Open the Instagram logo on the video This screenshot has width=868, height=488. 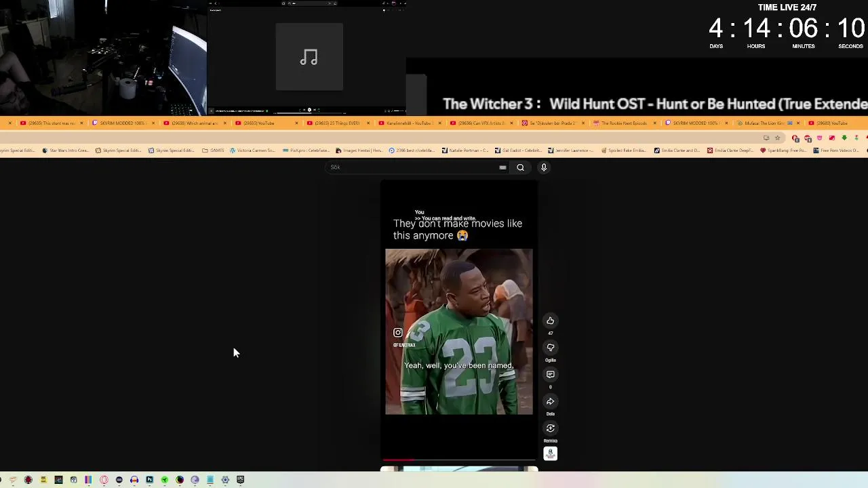[x=398, y=333]
